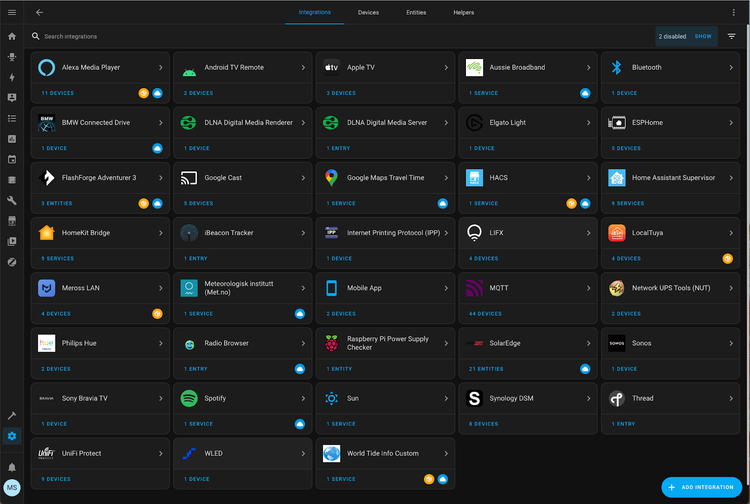Viewport: 750px width, 504px height.
Task: Select DLNA Digital Media Server
Action: 385,122
